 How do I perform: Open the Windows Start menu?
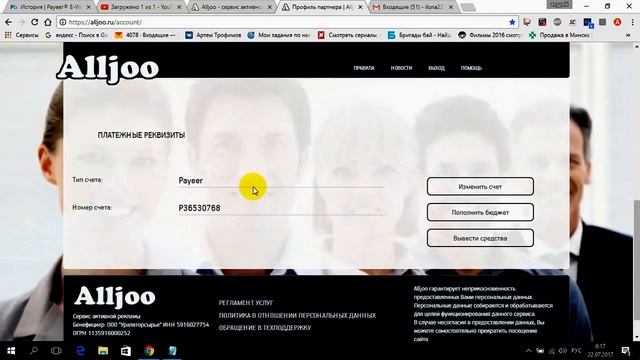[11, 351]
